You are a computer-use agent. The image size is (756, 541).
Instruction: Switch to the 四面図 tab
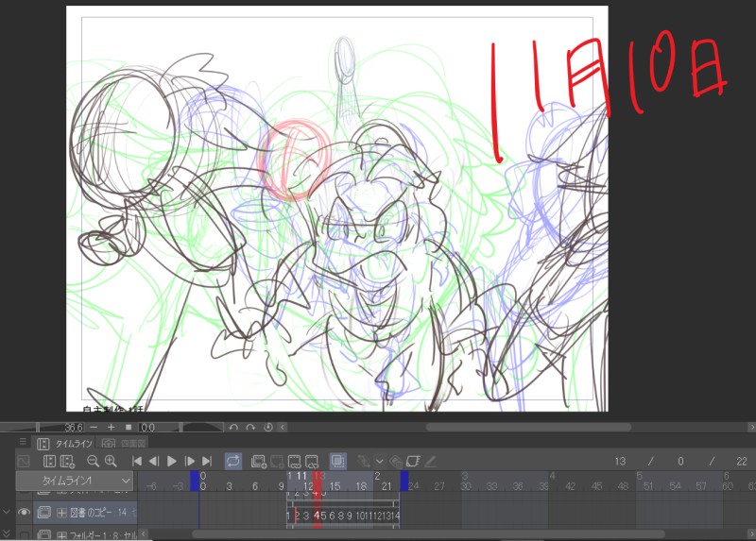123,443
